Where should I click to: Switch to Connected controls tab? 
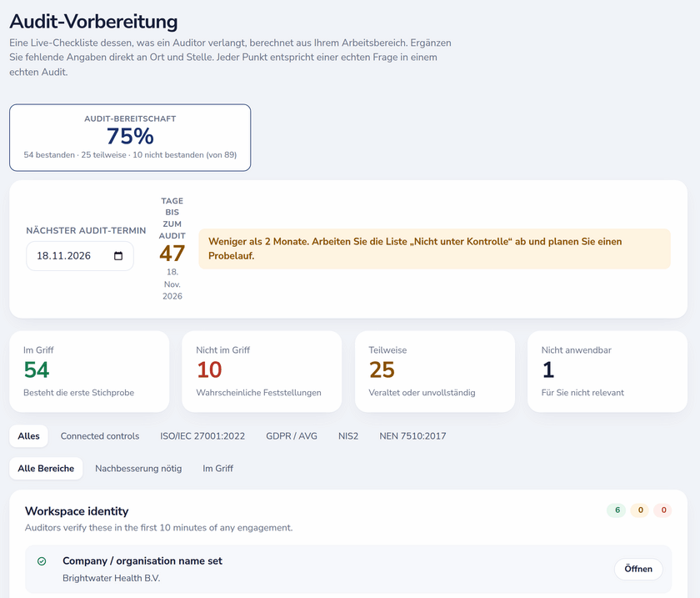pos(100,436)
